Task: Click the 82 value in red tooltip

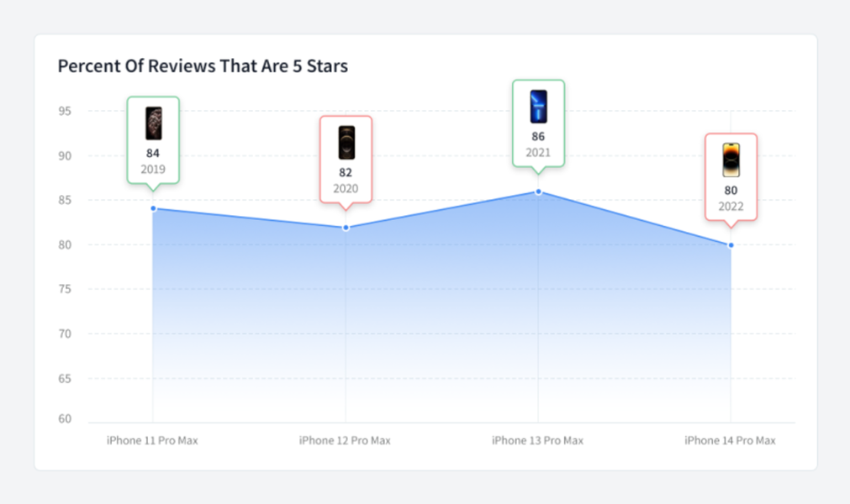Action: 346,172
